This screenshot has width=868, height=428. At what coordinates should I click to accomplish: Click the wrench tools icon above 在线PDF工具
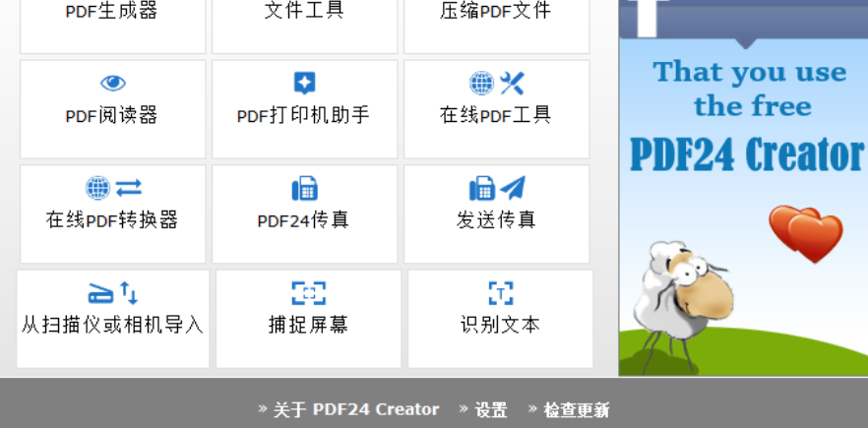(x=512, y=84)
